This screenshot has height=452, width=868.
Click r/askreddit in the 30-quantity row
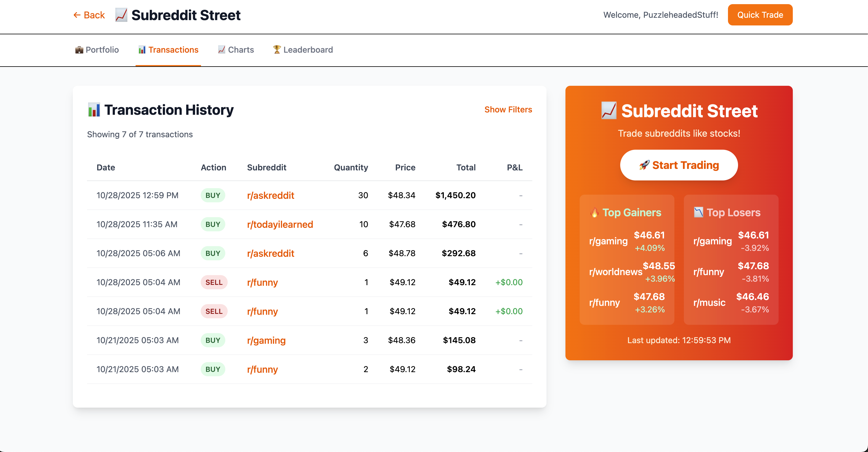[270, 195]
